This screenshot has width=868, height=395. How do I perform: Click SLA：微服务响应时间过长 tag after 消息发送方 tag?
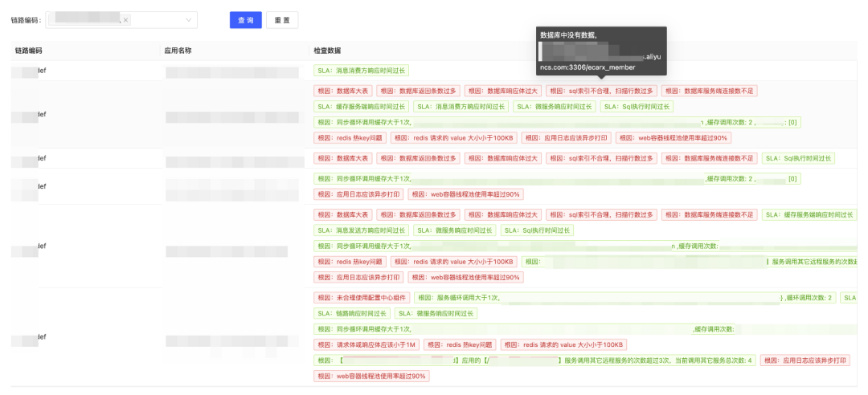[x=454, y=230]
